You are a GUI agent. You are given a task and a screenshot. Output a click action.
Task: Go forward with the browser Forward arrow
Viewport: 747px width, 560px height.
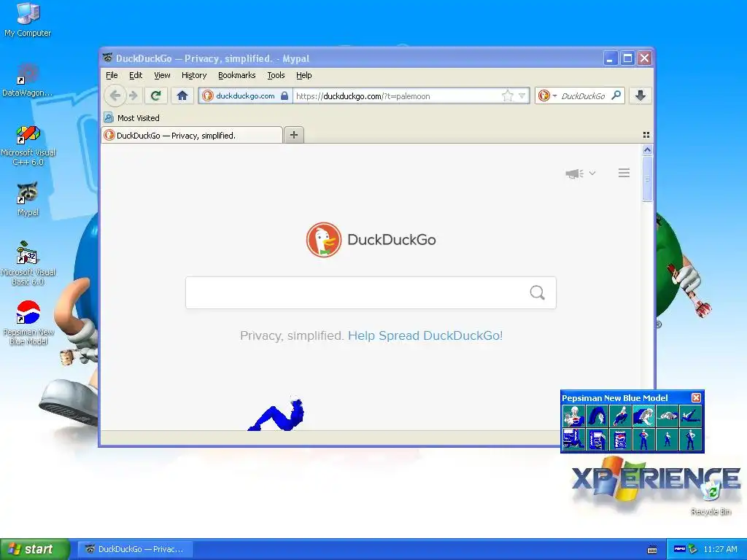pos(134,96)
